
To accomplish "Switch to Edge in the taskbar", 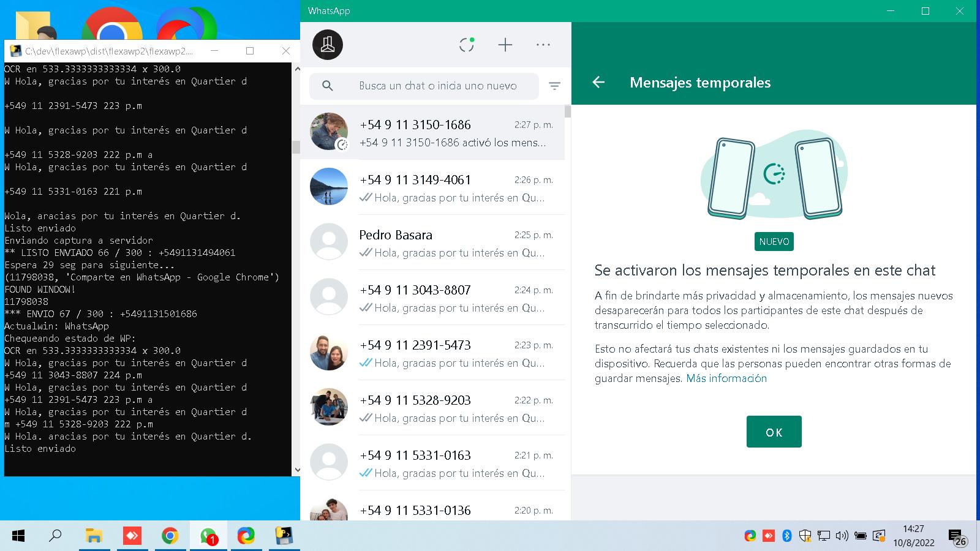I will (246, 536).
